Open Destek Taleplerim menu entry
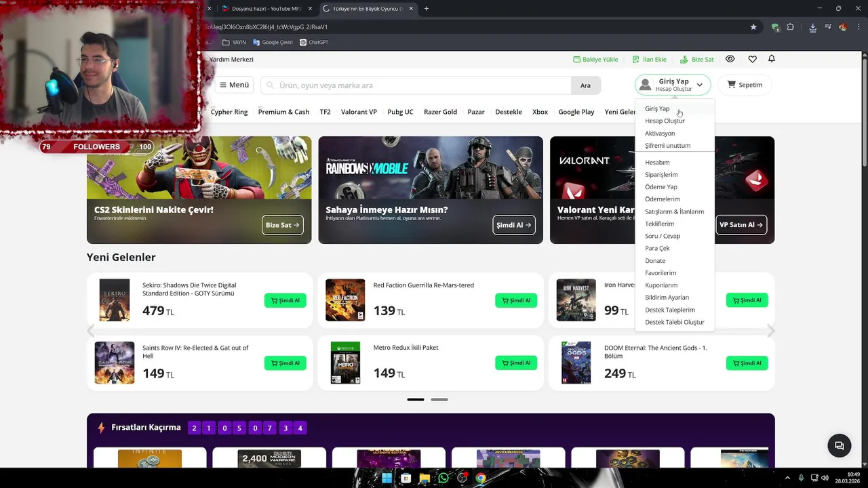The height and width of the screenshot is (488, 868). point(670,310)
